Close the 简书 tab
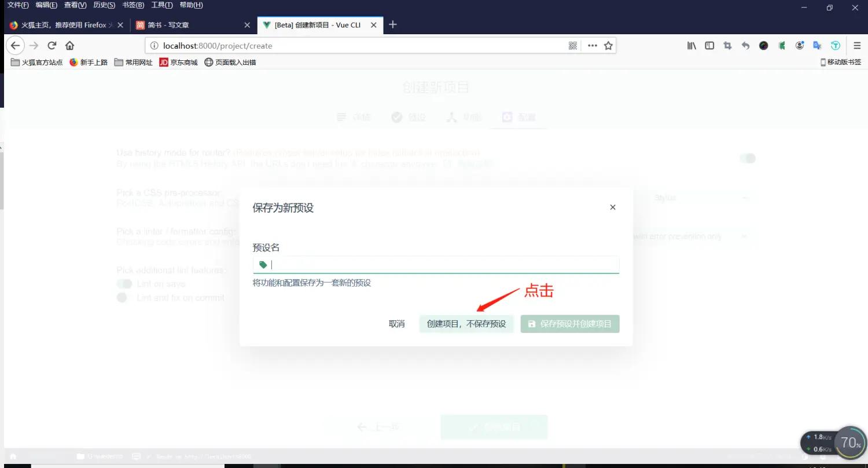 (247, 25)
